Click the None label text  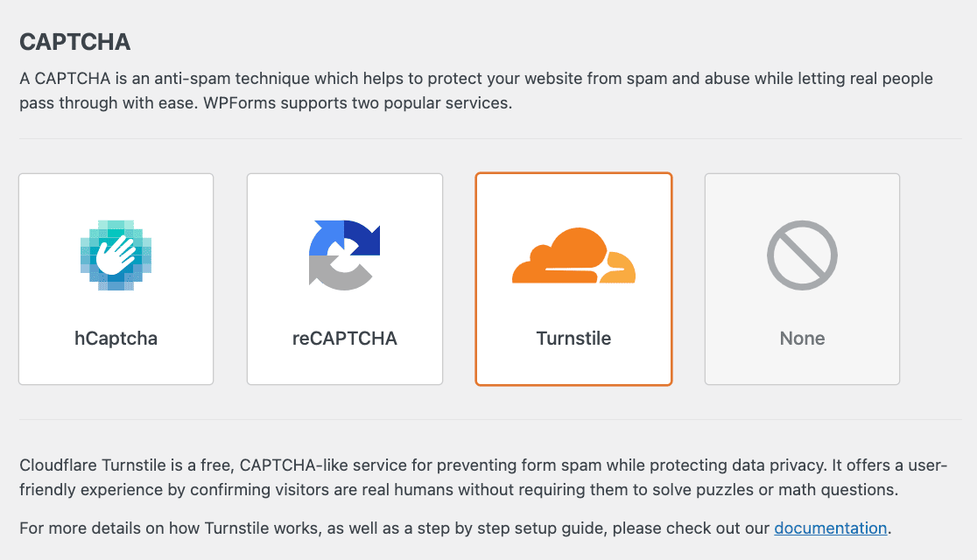pyautogui.click(x=802, y=339)
